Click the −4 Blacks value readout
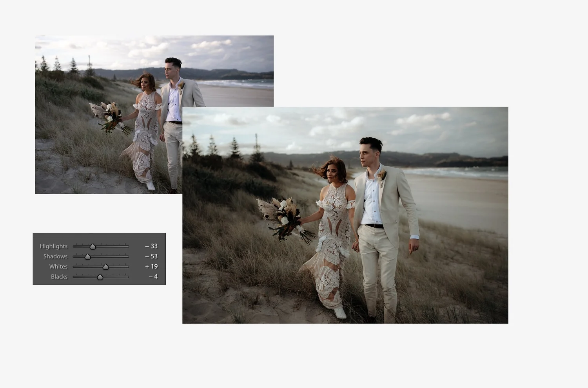This screenshot has height=388, width=588. [152, 277]
